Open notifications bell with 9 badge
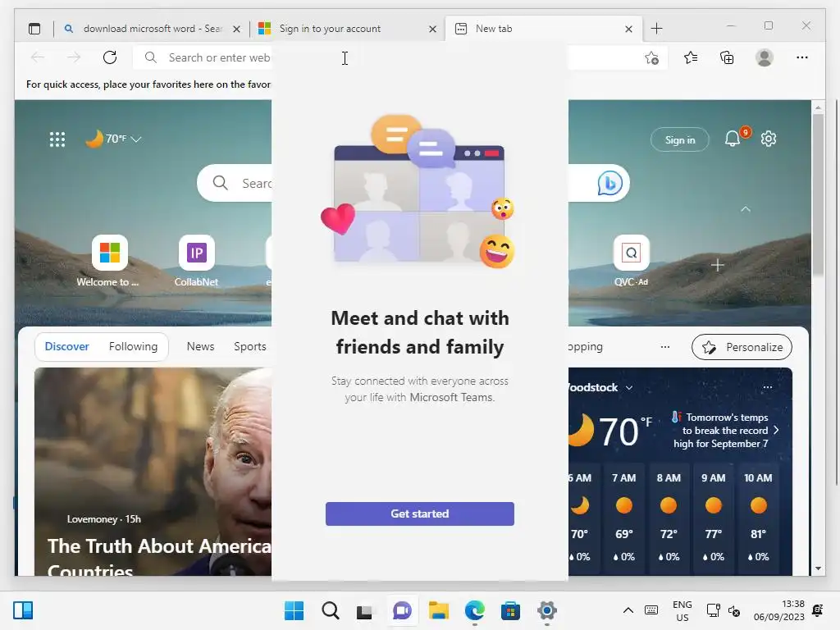 click(x=733, y=139)
